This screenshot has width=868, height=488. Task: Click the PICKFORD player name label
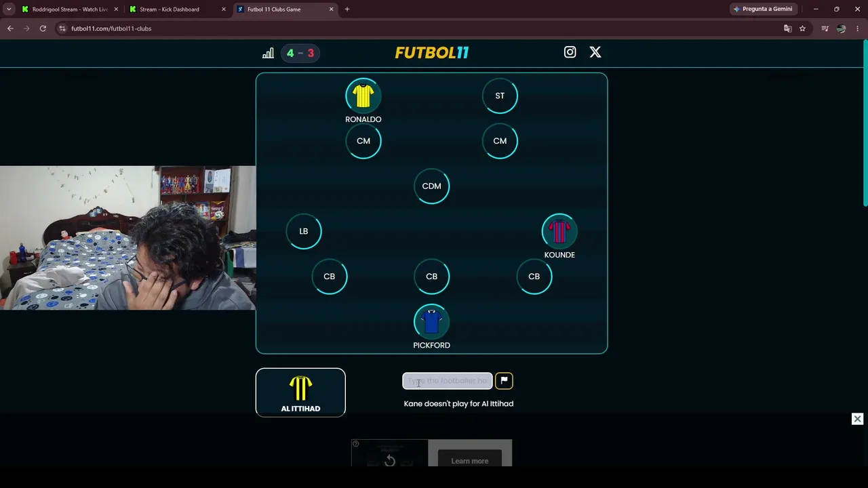pyautogui.click(x=431, y=345)
